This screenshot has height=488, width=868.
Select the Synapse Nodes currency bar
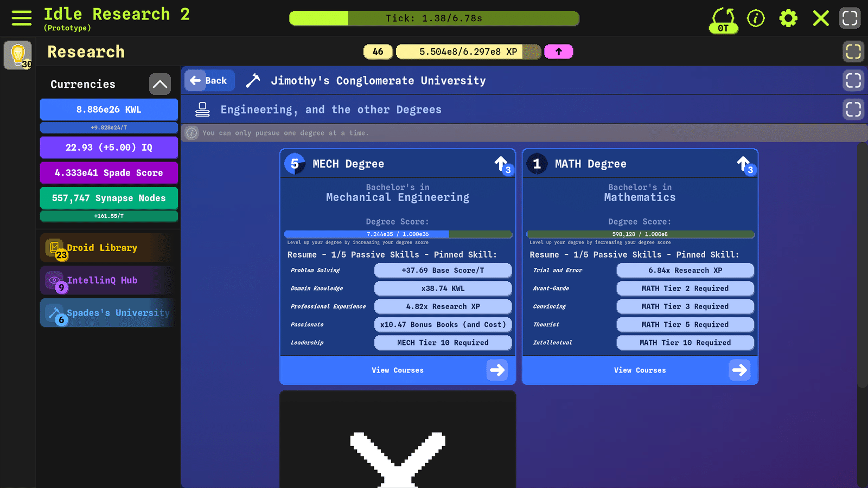coord(109,198)
